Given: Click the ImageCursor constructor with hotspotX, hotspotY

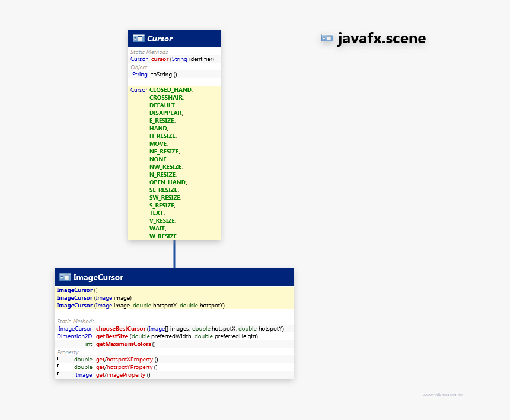Looking at the screenshot, I should [174, 306].
